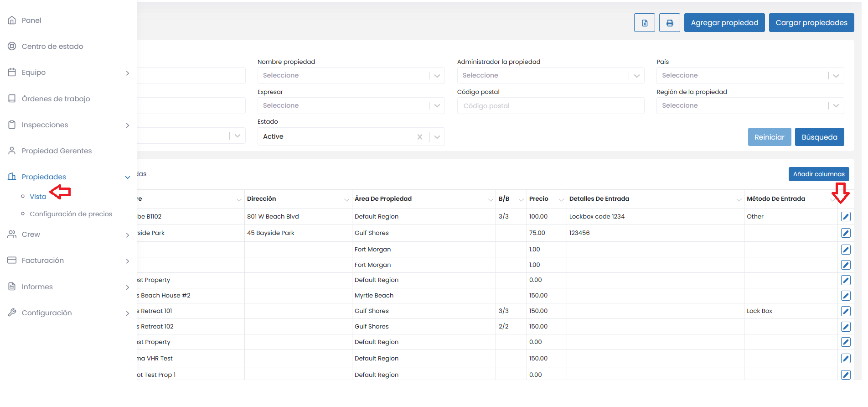The image size is (868, 407).
Task: Click the Añadir columnas button
Action: [x=818, y=174]
